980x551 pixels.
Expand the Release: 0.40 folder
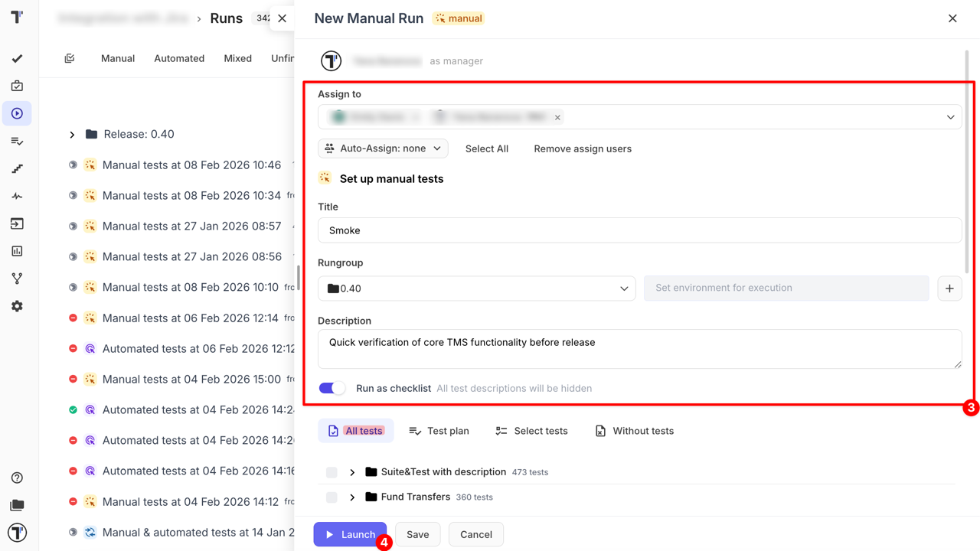click(71, 134)
